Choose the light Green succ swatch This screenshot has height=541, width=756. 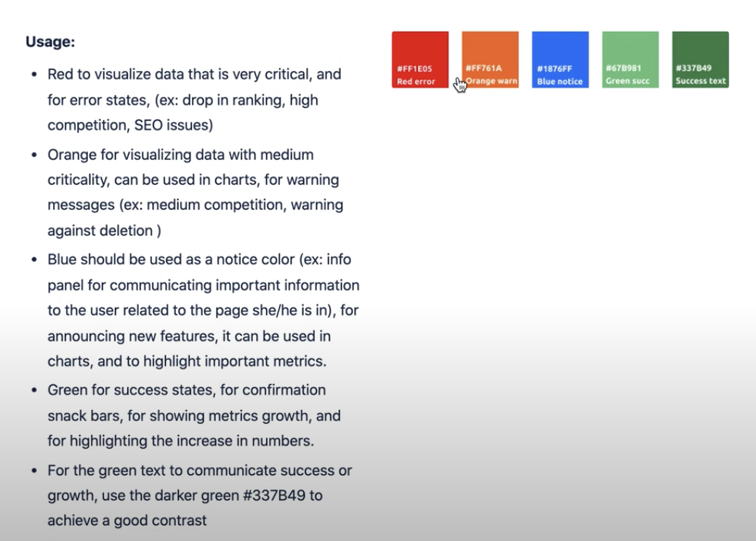click(630, 51)
